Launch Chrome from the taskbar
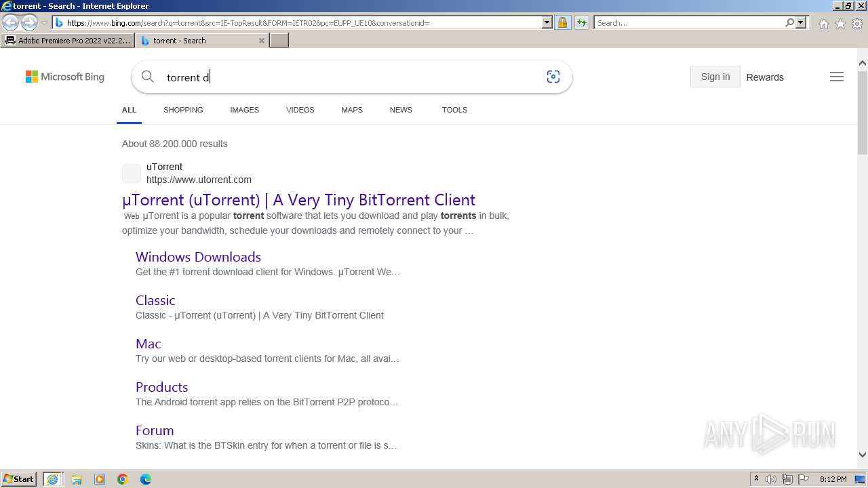The width and height of the screenshot is (868, 488). coord(123,479)
